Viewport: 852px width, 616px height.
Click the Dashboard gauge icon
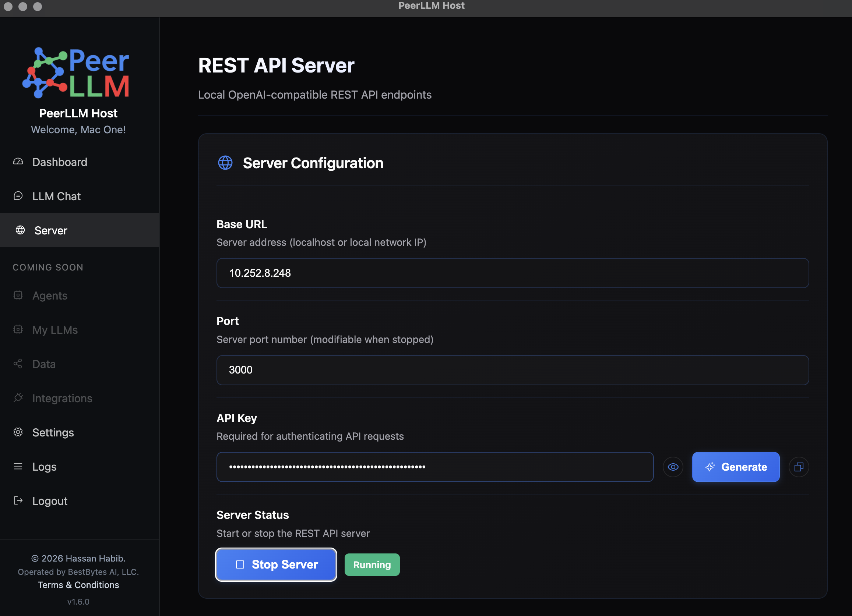18,162
